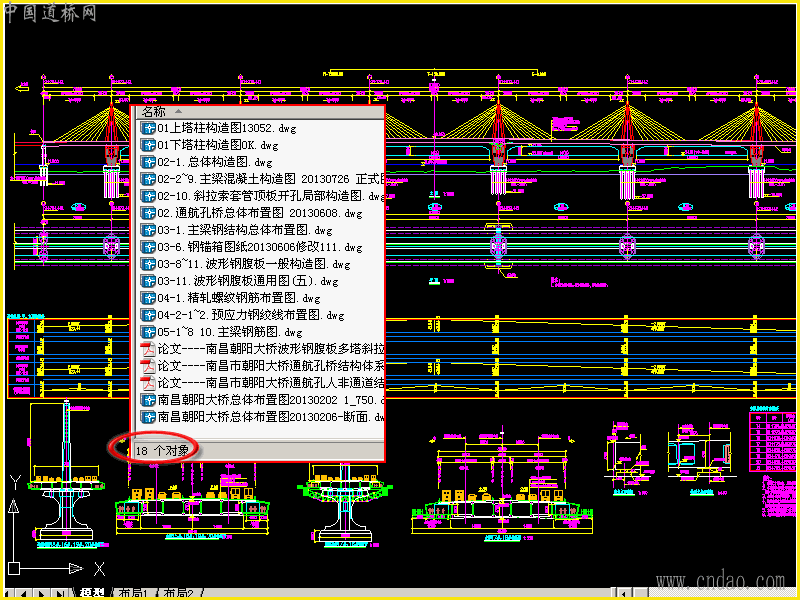Click the DWG icon for 02-10.斜拉索套管顶板开孔局部构造图
This screenshot has height=600, width=800.
(148, 196)
